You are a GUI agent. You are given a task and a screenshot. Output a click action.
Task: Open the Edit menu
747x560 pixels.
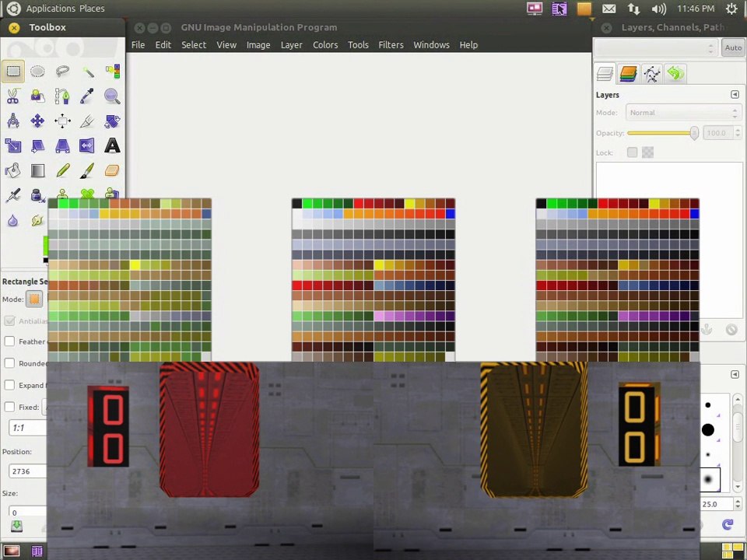(163, 45)
